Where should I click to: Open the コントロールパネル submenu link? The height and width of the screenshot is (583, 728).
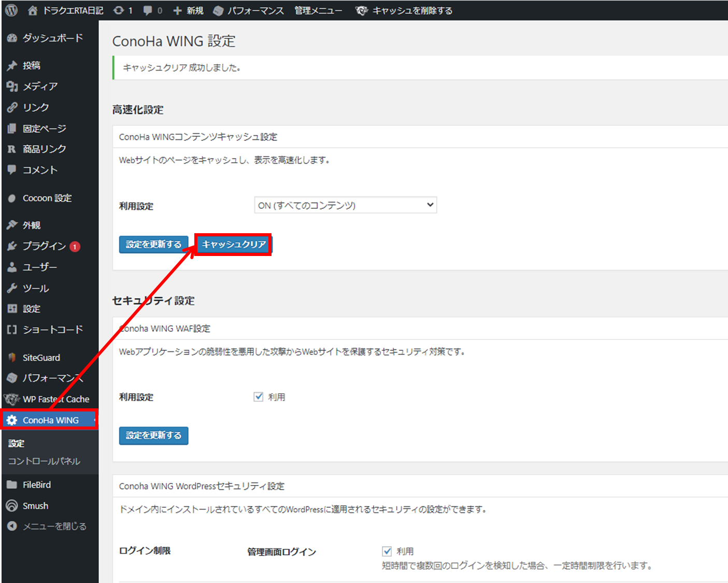pyautogui.click(x=44, y=461)
